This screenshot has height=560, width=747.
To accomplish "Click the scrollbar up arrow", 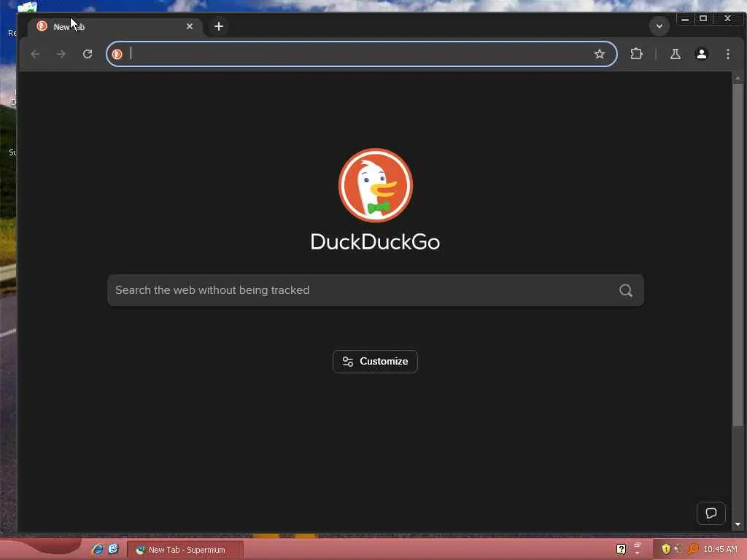I will (x=738, y=77).
